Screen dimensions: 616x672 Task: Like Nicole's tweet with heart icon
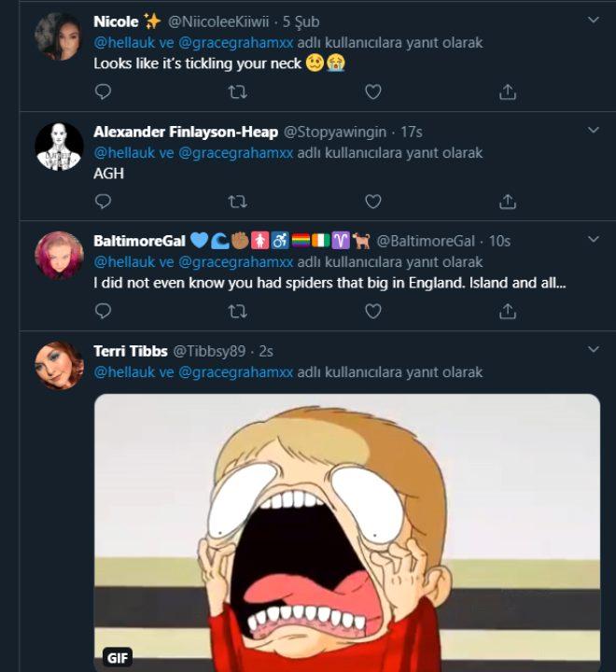pyautogui.click(x=373, y=91)
